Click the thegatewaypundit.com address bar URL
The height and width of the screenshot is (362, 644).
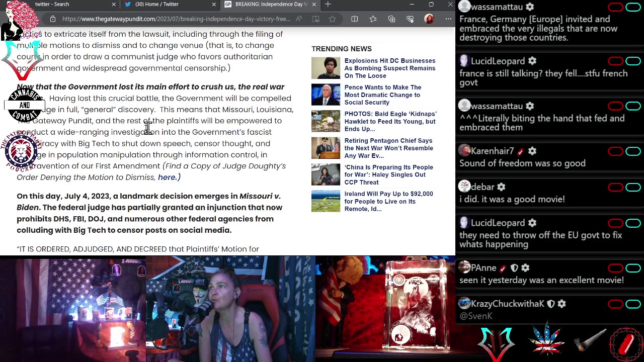(176, 19)
